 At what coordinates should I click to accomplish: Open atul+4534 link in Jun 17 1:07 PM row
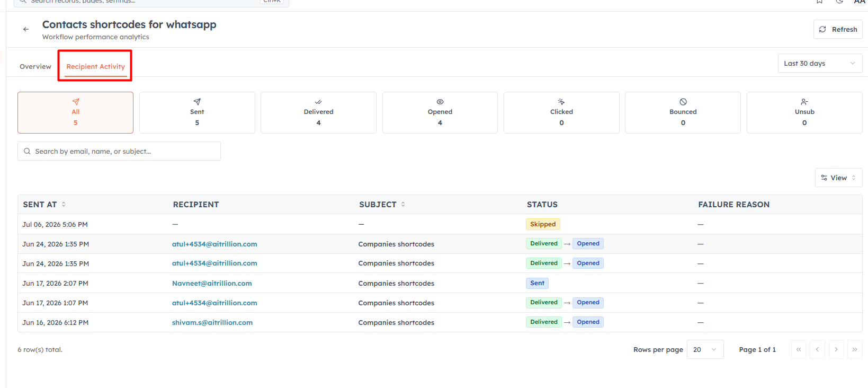coord(214,303)
